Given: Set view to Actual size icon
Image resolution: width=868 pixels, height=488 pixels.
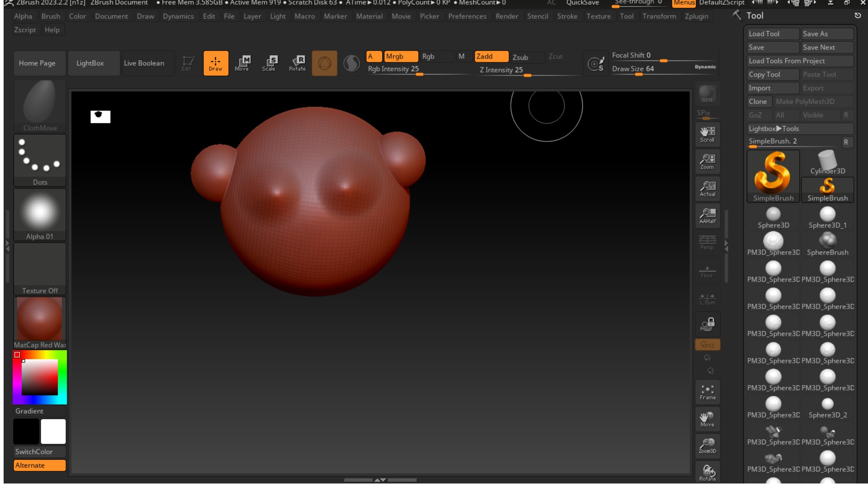Looking at the screenshot, I should pos(708,188).
